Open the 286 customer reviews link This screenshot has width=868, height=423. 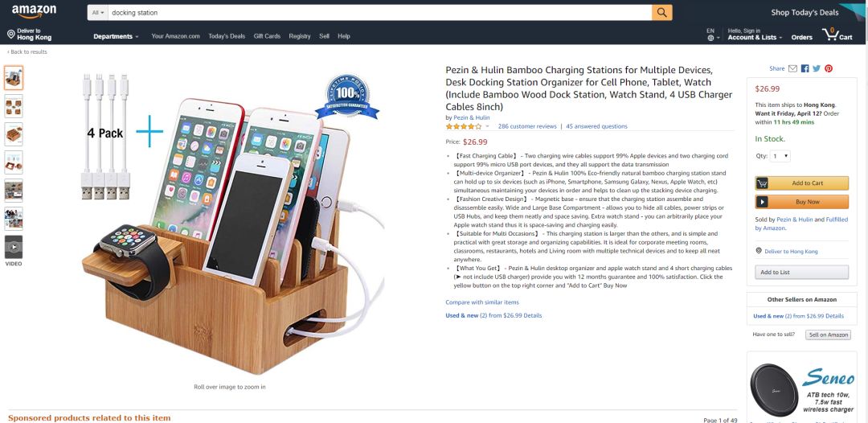tap(527, 127)
